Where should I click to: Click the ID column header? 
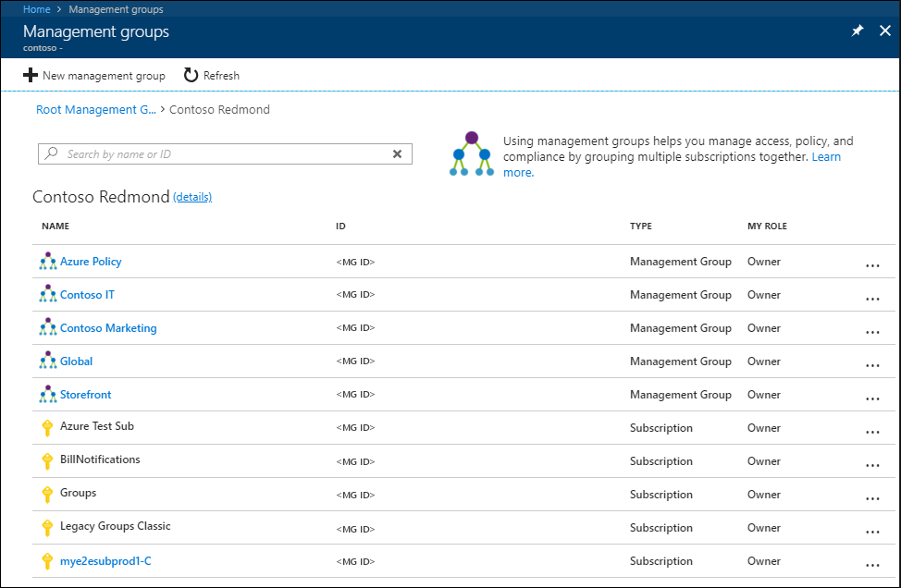pyautogui.click(x=340, y=227)
